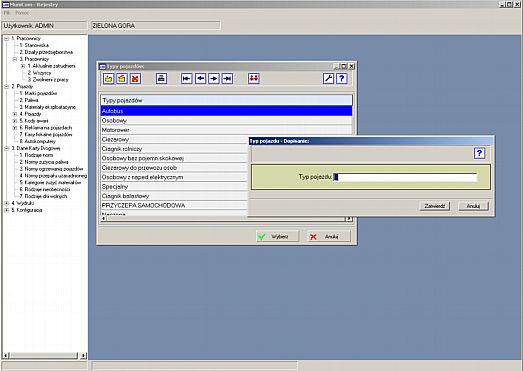The height and width of the screenshot is (371, 523).
Task: Expand the 5. Kody awarii node
Action: [x=15, y=121]
